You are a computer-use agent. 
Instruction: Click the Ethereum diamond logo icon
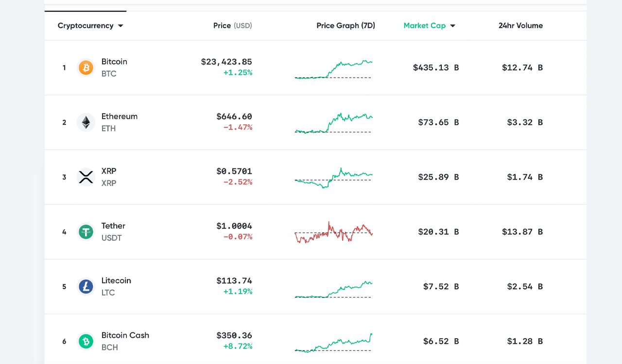tap(86, 122)
